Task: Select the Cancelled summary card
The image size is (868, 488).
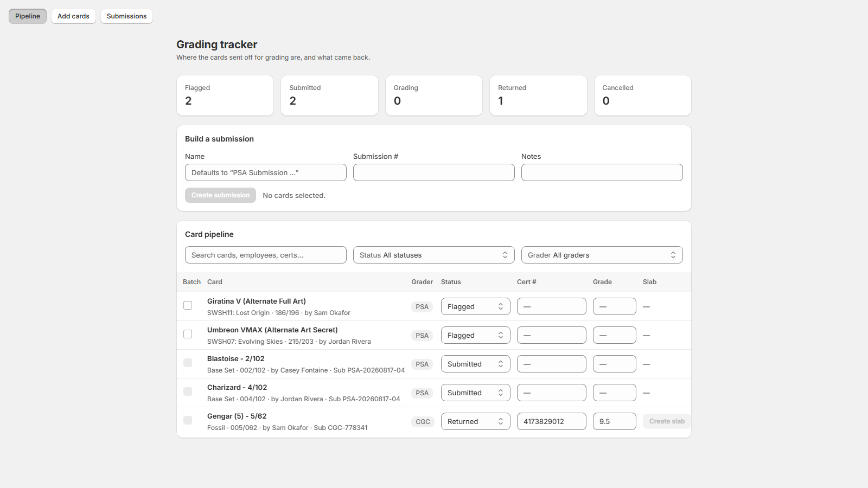Action: pyautogui.click(x=643, y=95)
